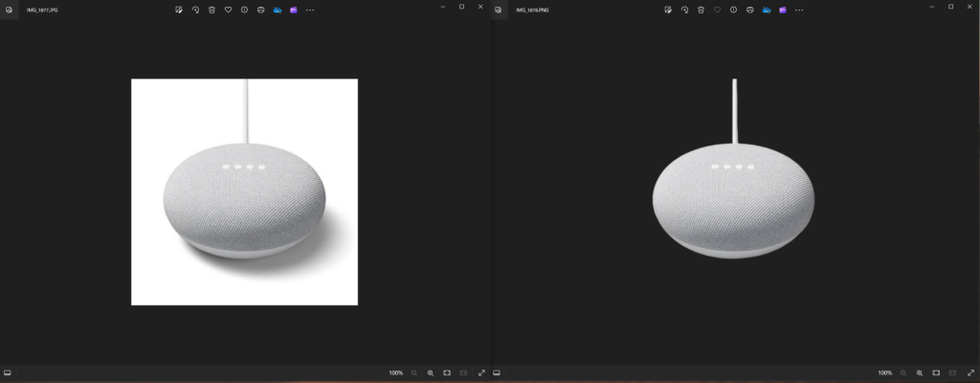Click zoom to fit in right window
Screen dimensions: 980x383
click(x=936, y=372)
